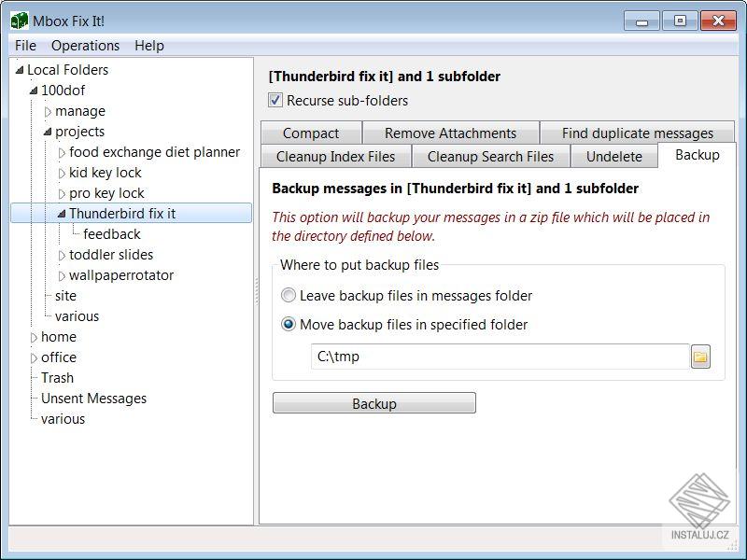This screenshot has height=560, width=747.
Task: Select 'Move backup files in specified folder'
Action: pyautogui.click(x=289, y=325)
